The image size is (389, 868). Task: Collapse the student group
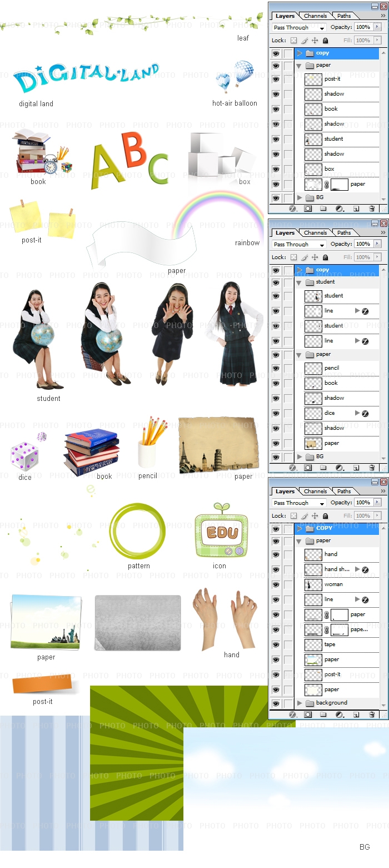coord(299,282)
